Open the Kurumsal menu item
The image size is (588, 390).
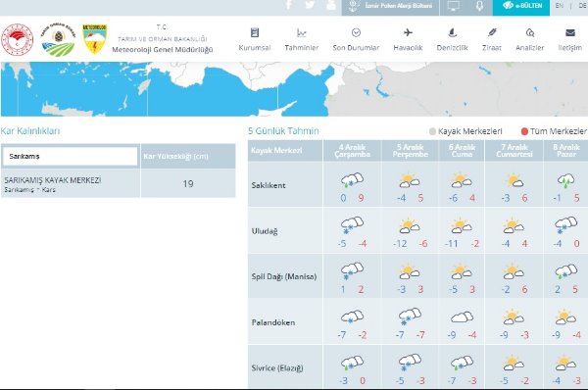tap(255, 39)
